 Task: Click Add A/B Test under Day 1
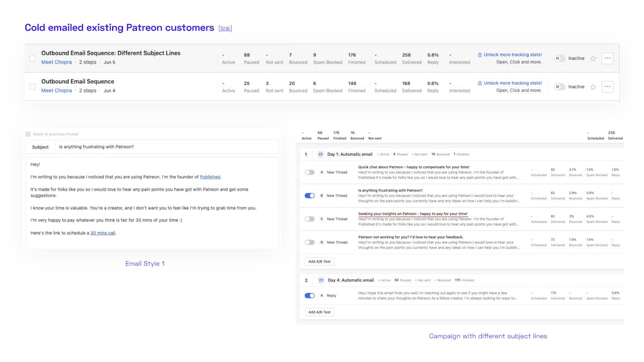pyautogui.click(x=319, y=262)
